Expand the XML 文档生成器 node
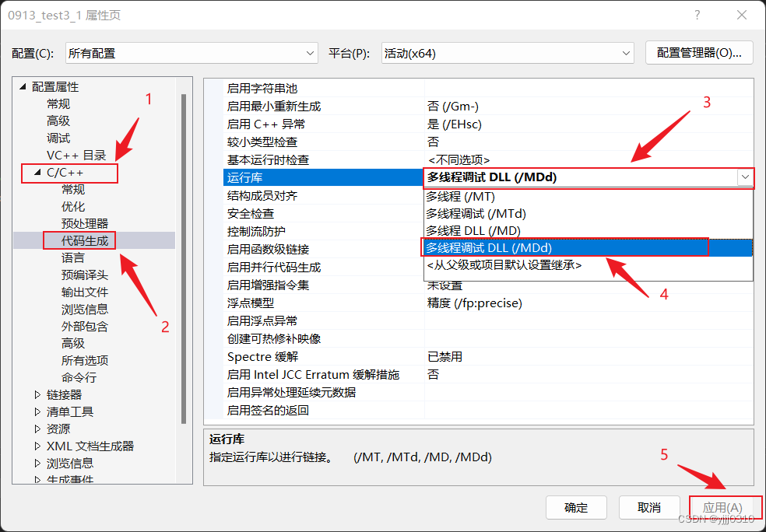766x532 pixels. click(x=37, y=446)
